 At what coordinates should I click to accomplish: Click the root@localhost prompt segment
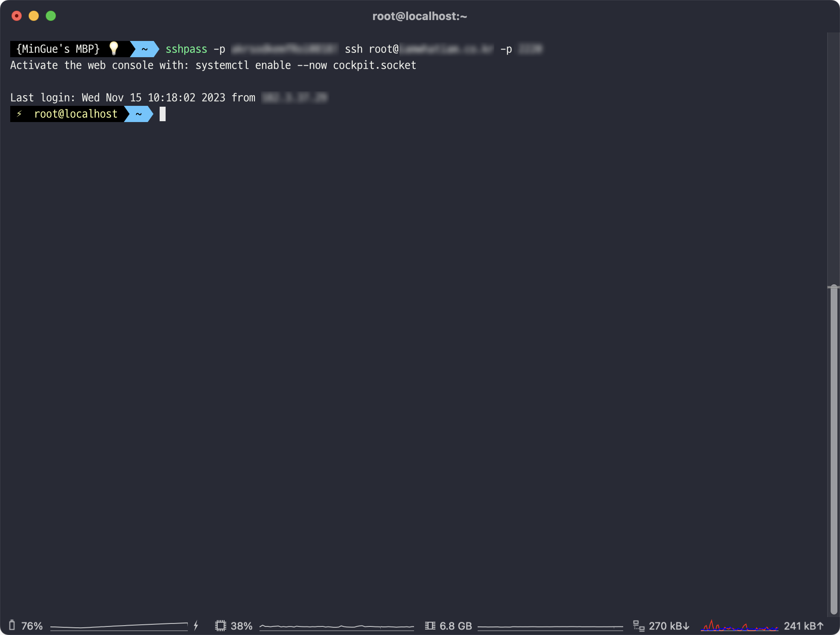point(76,114)
